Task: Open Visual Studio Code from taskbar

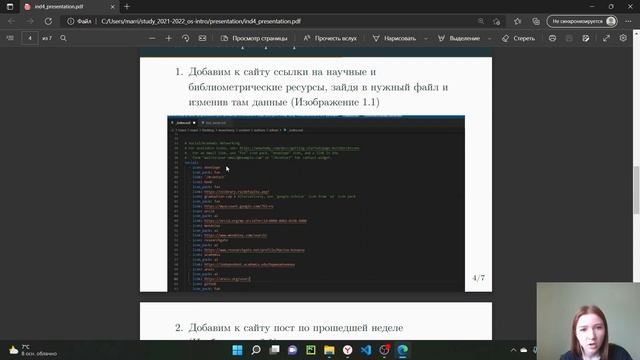Action: [366, 350]
